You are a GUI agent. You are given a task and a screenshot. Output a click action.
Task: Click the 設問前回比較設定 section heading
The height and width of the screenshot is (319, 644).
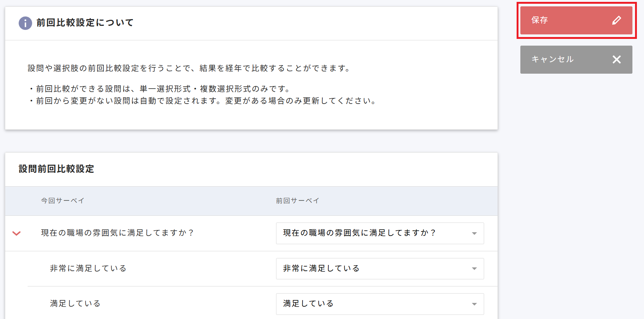(56, 169)
